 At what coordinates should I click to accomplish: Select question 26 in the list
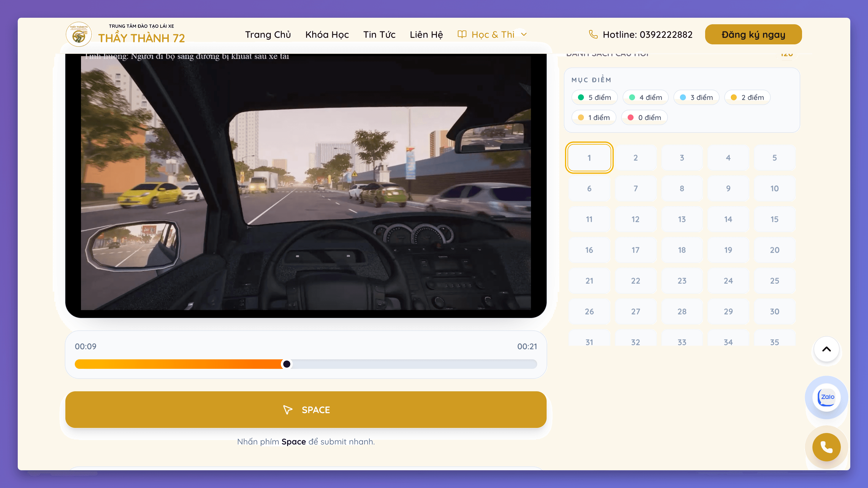pyautogui.click(x=589, y=311)
